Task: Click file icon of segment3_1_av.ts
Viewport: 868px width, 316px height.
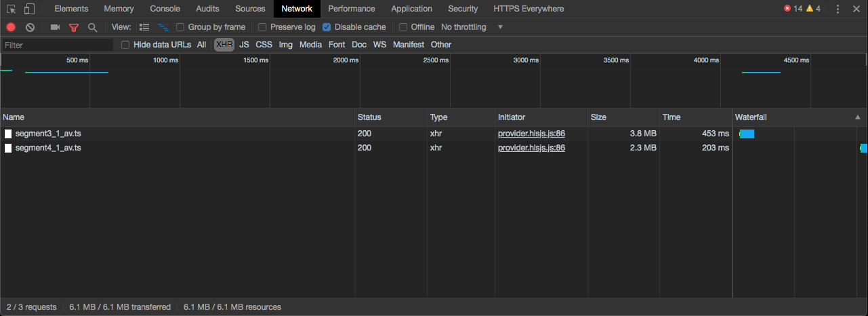Action: pos(8,134)
